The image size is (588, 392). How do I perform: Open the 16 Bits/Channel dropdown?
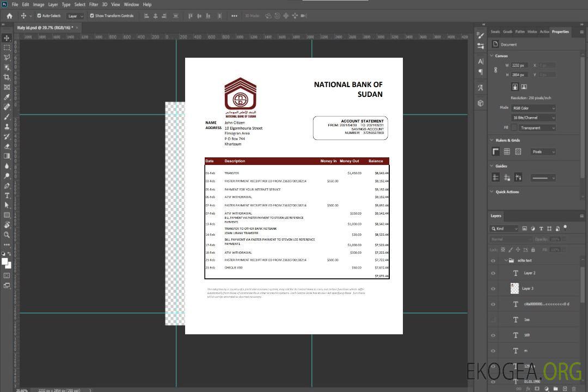tap(533, 118)
